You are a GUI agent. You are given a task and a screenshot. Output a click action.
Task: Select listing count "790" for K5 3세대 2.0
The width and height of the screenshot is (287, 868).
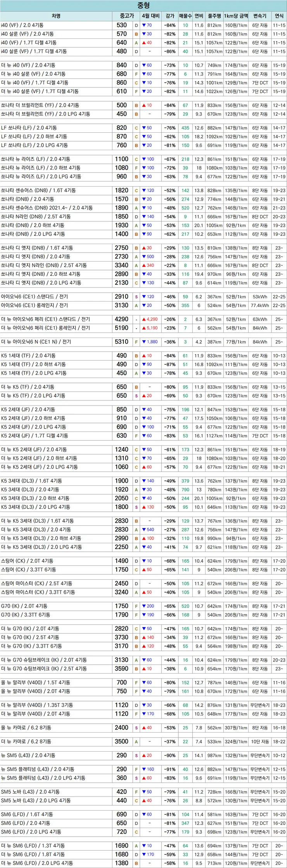[x=185, y=490]
